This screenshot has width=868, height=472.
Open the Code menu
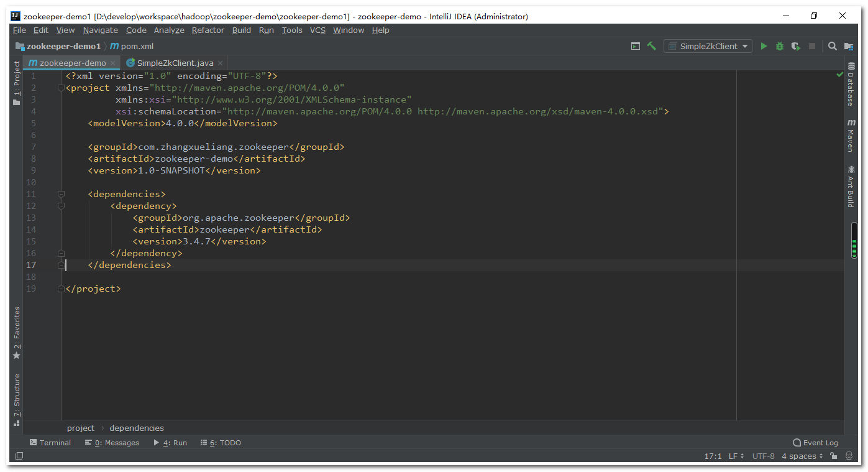[x=136, y=30]
